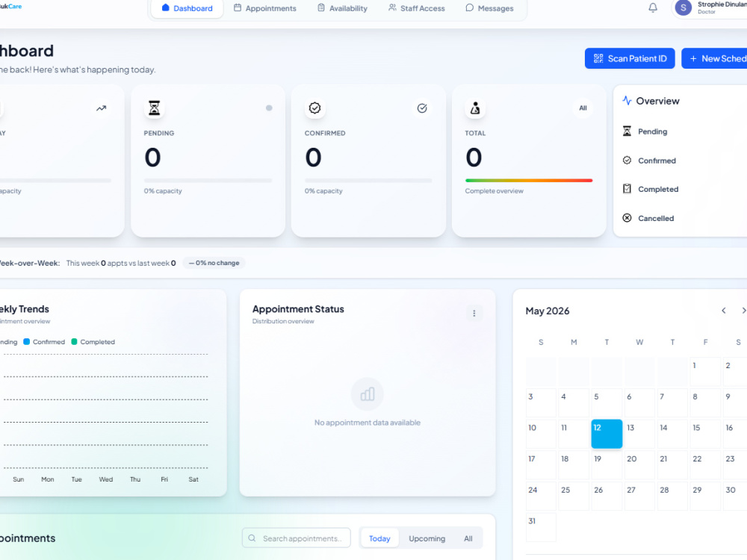Click the chat bubble icon beside Messages
The width and height of the screenshot is (747, 560).
469,7
